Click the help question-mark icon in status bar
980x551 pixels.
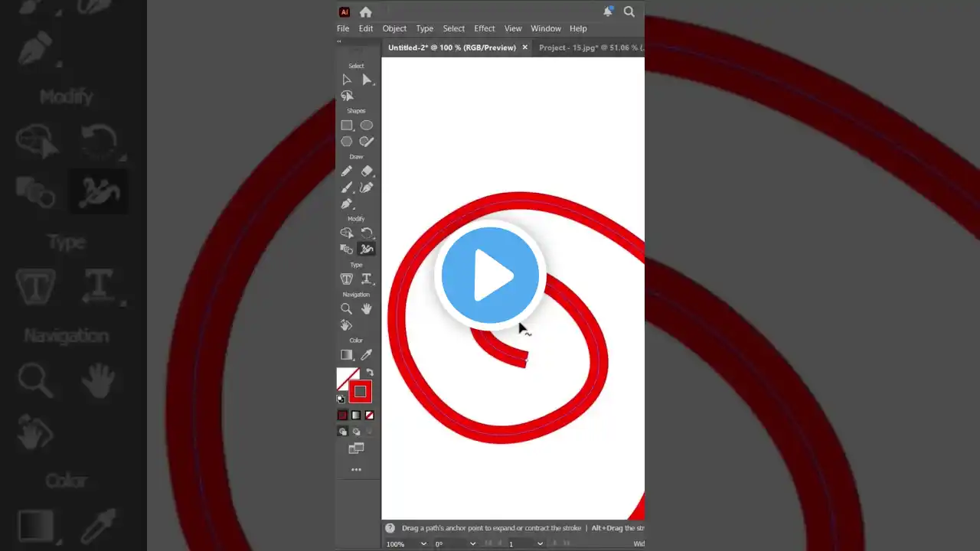[x=390, y=528]
